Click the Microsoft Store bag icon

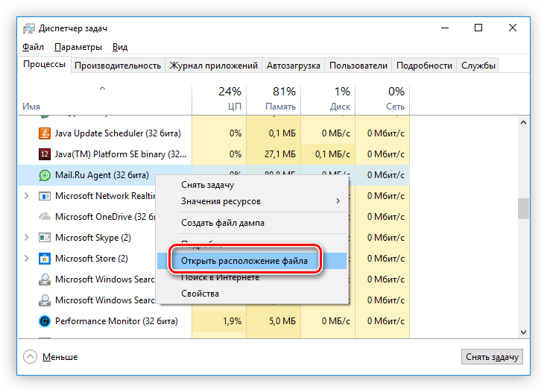(44, 259)
